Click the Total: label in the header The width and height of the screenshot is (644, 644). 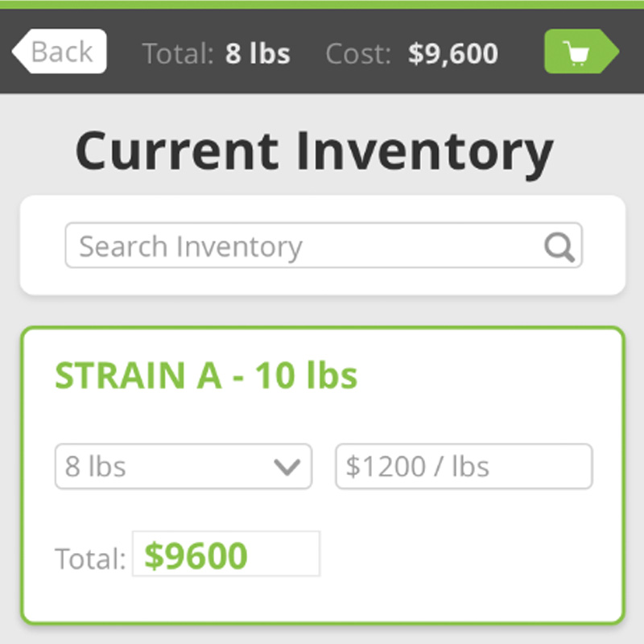177,53
